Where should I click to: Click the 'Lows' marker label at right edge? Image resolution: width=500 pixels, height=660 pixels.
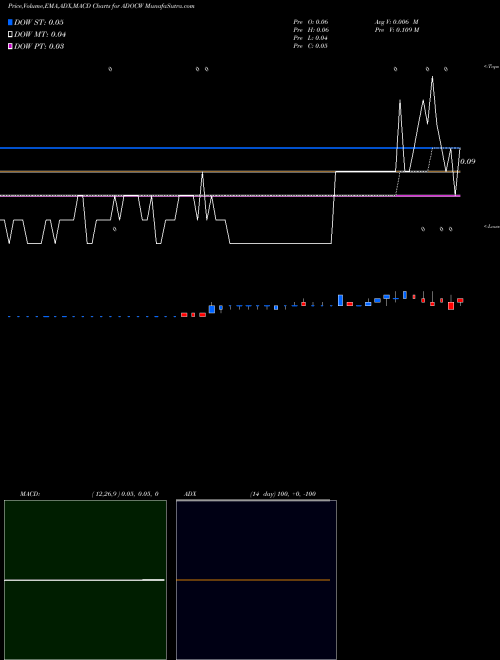point(492,226)
